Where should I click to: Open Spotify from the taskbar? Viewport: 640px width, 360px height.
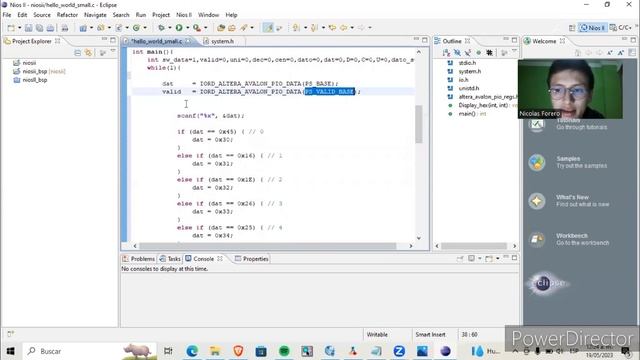(x=284, y=351)
